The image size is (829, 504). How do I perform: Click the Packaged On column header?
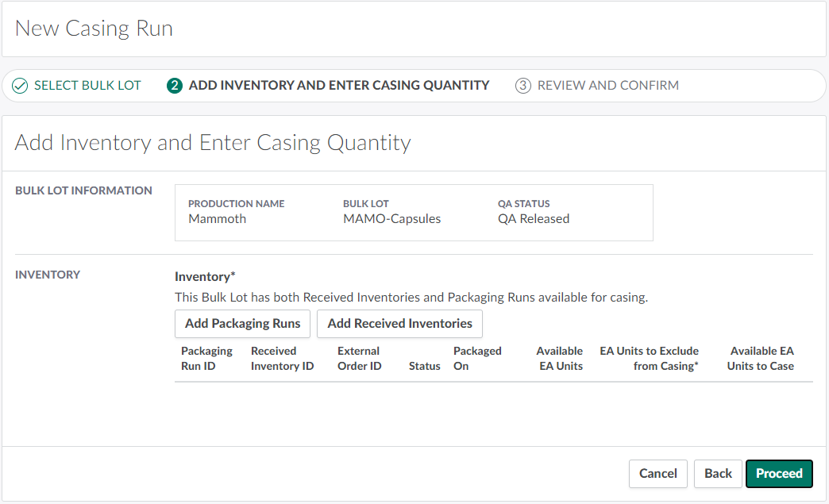(x=476, y=359)
